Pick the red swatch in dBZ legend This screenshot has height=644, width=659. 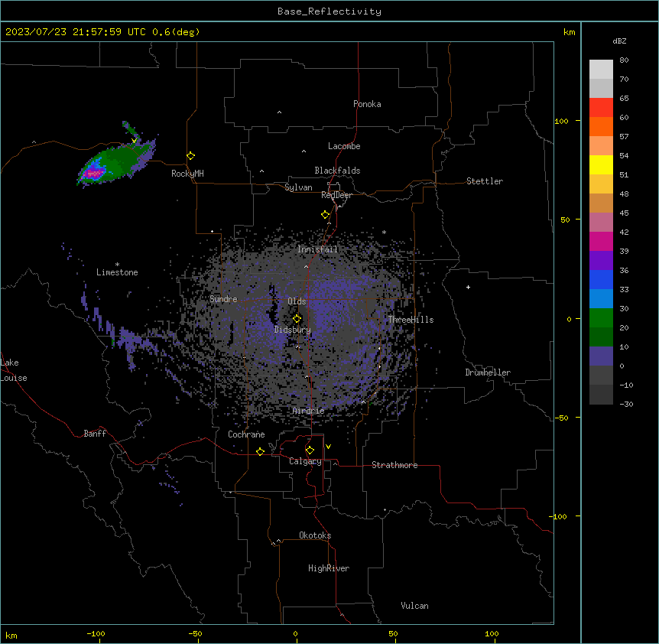[601, 108]
